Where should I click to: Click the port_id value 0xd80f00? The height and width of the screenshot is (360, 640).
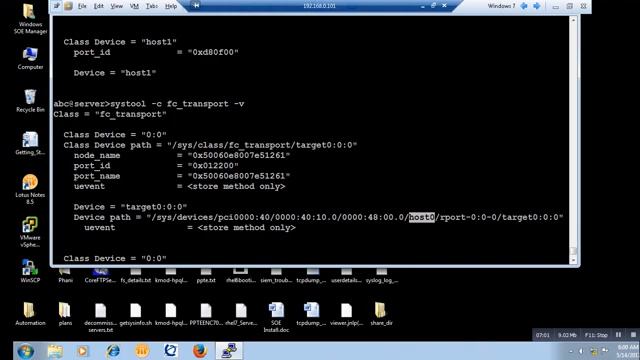(x=213, y=52)
